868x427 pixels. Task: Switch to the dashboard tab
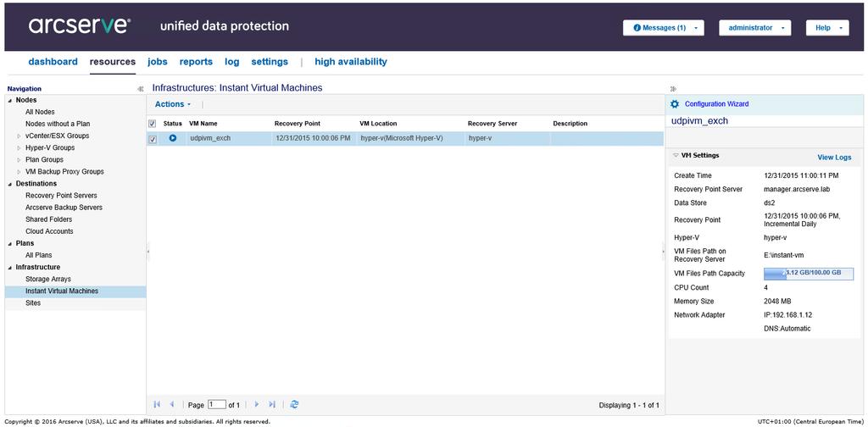pos(53,62)
